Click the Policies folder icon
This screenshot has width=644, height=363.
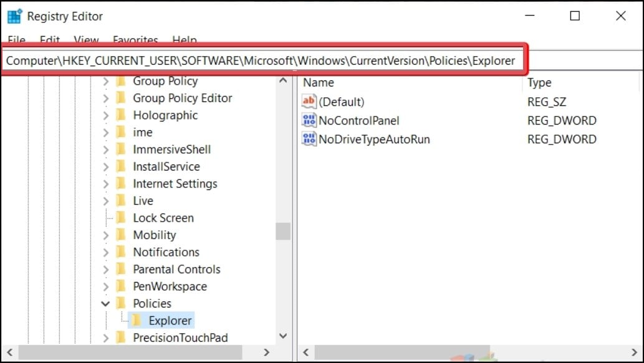tap(122, 303)
